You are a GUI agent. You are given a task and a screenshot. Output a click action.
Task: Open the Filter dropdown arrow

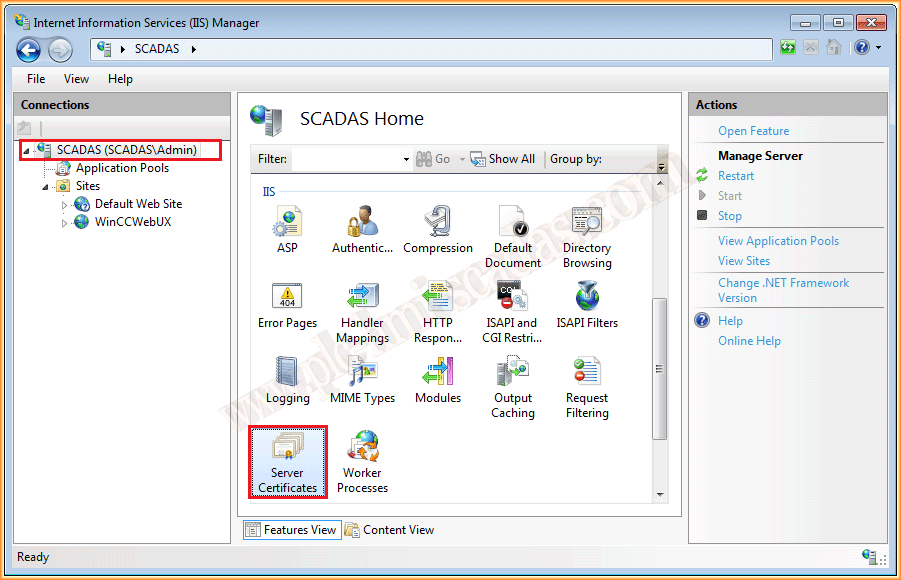[x=406, y=160]
